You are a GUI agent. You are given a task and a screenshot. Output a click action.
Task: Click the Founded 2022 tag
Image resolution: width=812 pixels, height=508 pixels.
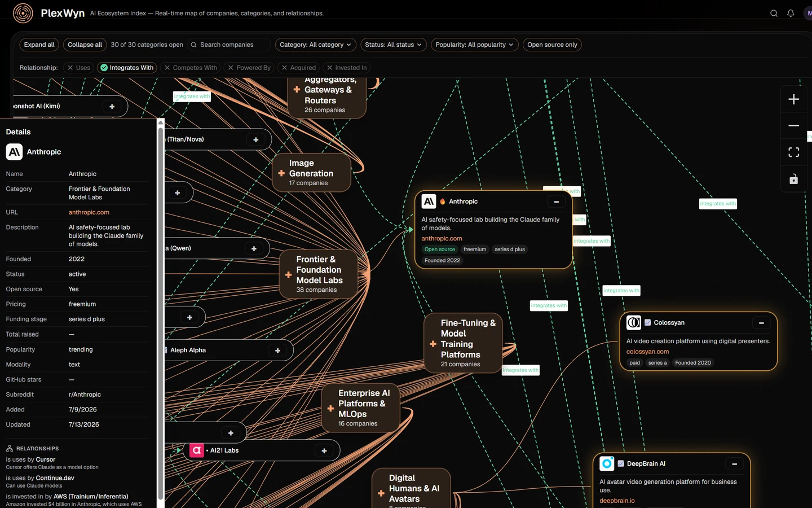442,261
